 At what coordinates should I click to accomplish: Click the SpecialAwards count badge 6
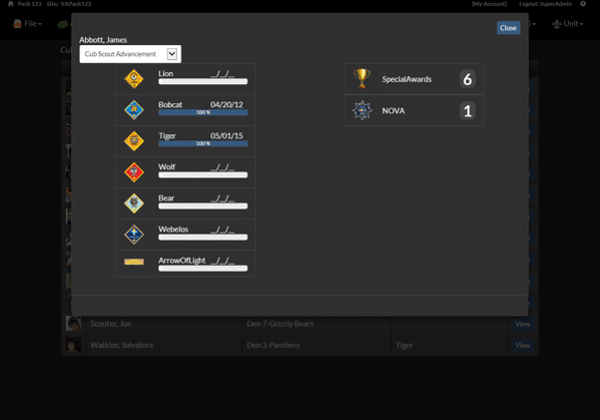tap(467, 79)
